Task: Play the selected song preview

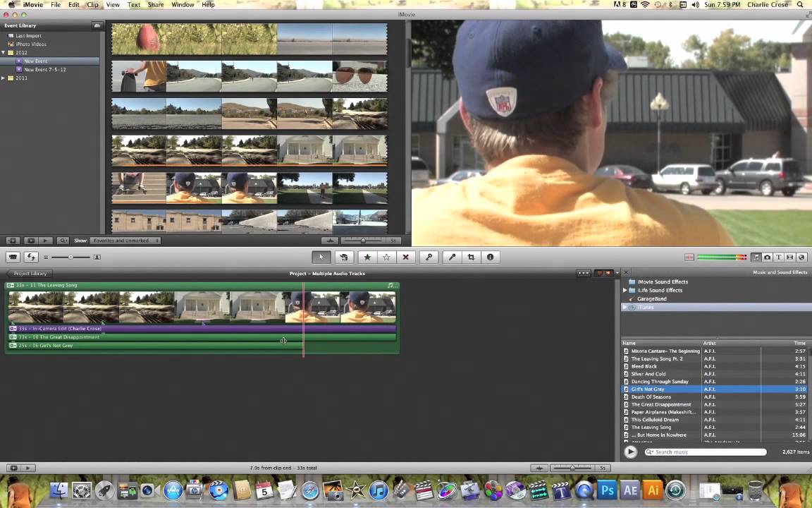Action: tap(630, 452)
